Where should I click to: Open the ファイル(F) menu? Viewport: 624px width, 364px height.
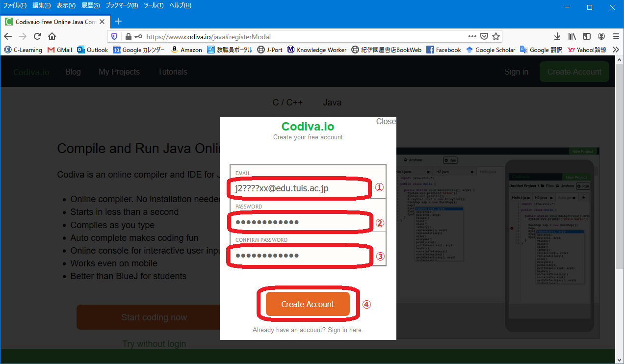click(x=15, y=5)
